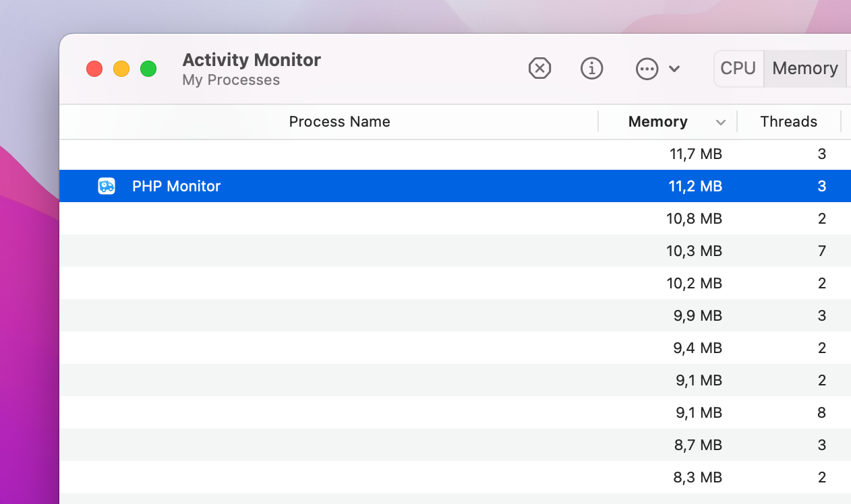Click the stop process icon in toolbar
The width and height of the screenshot is (851, 504).
[539, 68]
